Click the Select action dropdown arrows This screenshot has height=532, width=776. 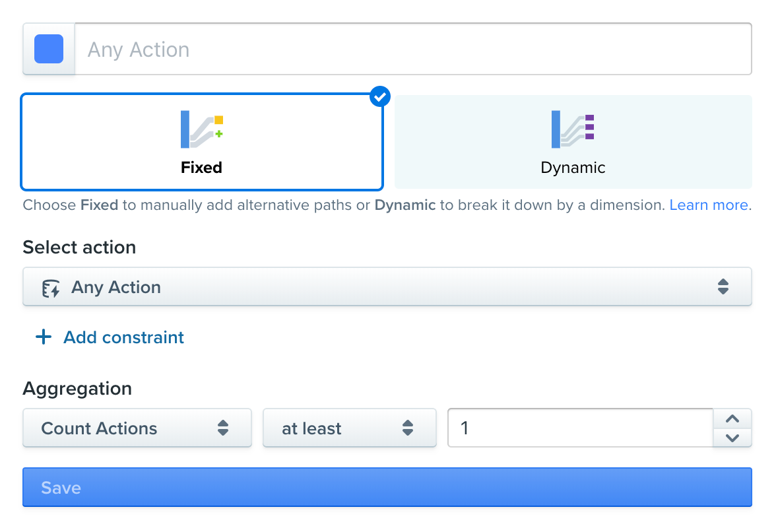pyautogui.click(x=723, y=287)
